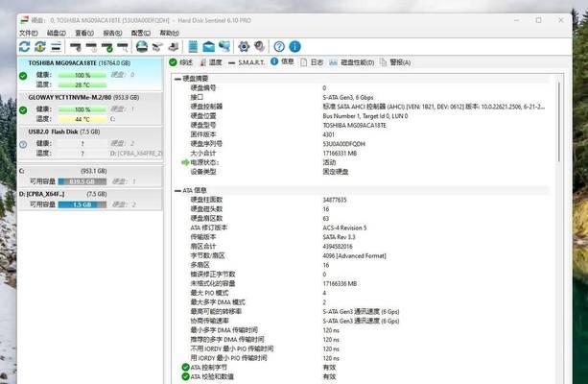Click the disk icon with magnifying glass

click(123, 47)
